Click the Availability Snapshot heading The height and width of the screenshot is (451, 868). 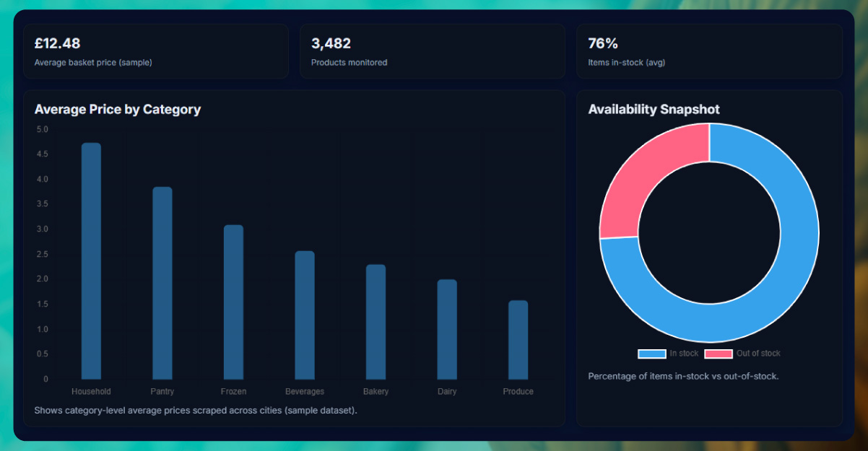point(654,110)
